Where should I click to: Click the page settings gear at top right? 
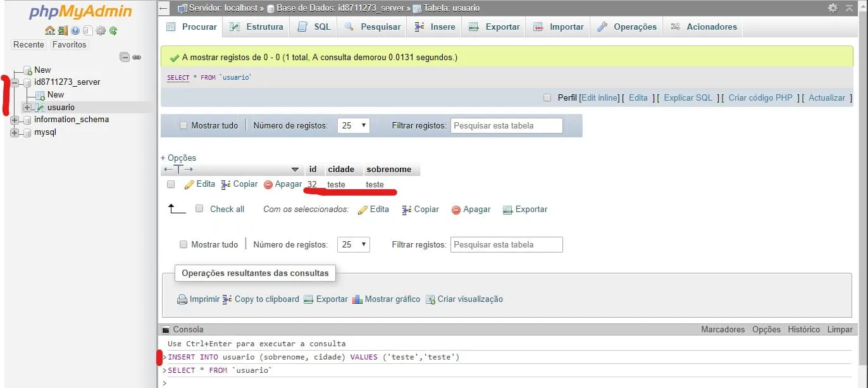point(833,8)
